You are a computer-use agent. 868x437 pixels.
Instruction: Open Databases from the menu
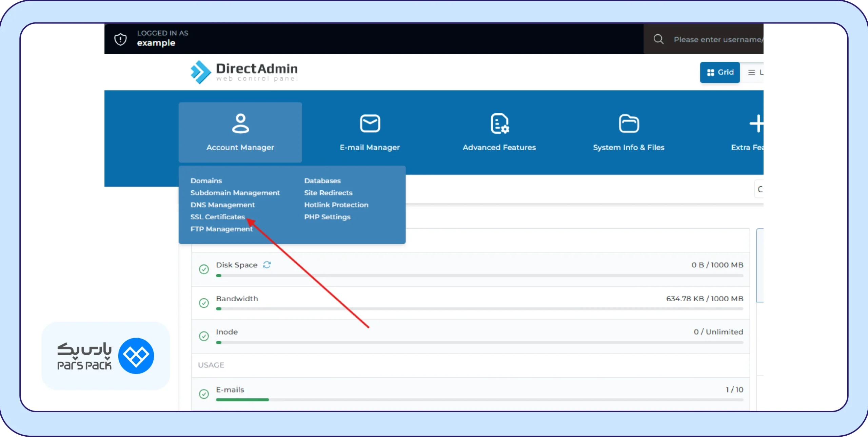point(322,180)
